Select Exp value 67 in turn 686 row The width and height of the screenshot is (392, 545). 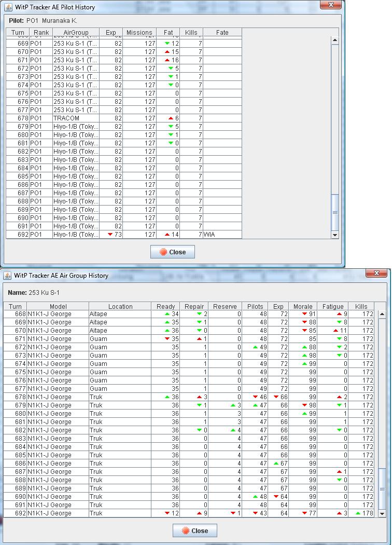tap(278, 464)
